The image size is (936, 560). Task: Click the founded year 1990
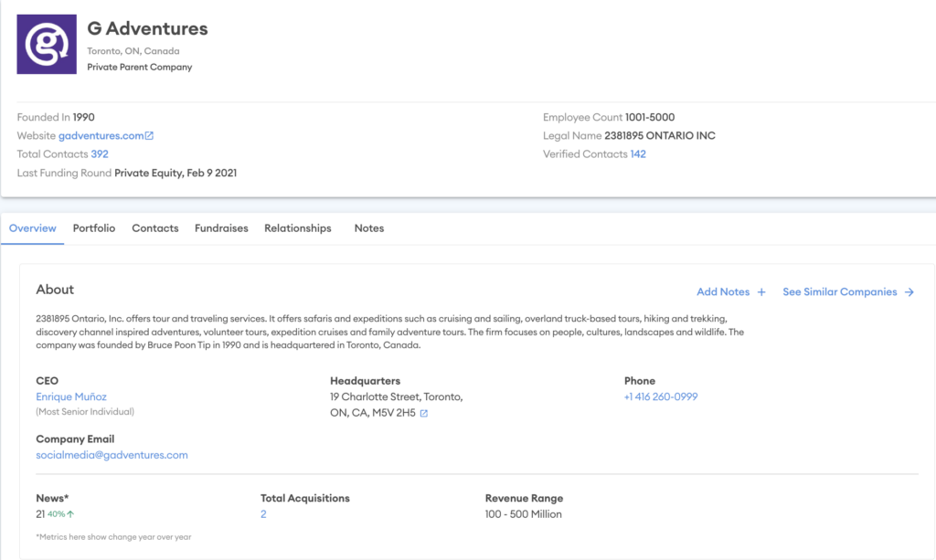(83, 117)
